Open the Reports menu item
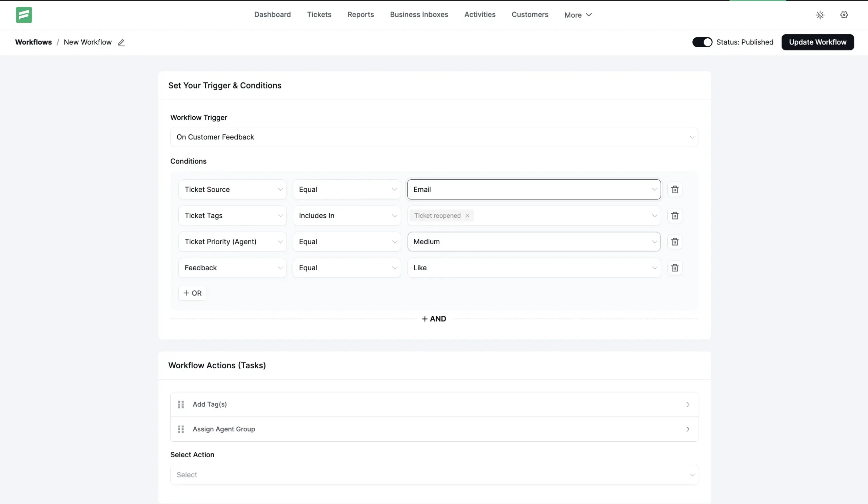 click(361, 15)
